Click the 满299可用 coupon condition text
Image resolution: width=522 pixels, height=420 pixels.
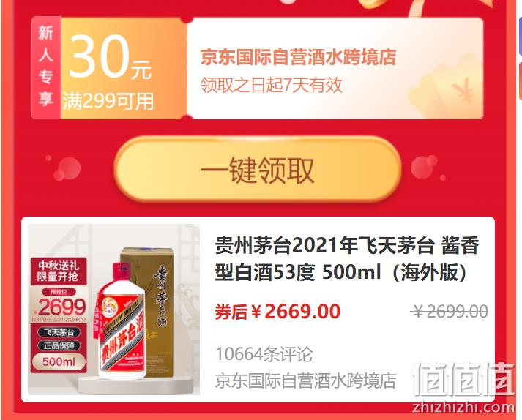point(108,101)
